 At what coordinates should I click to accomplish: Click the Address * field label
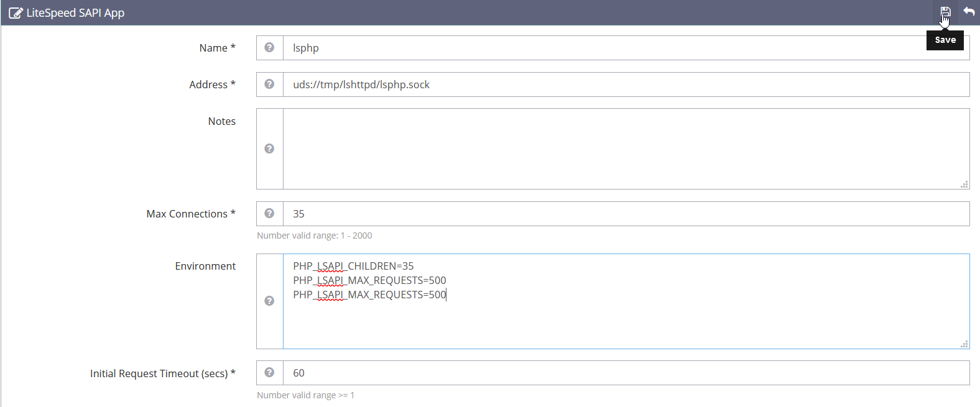point(212,85)
